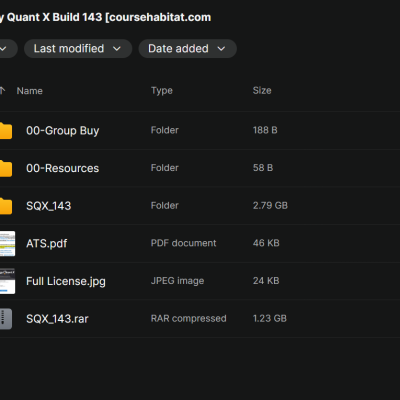Open the Date added filter dropdown
400x400 pixels.
(188, 49)
